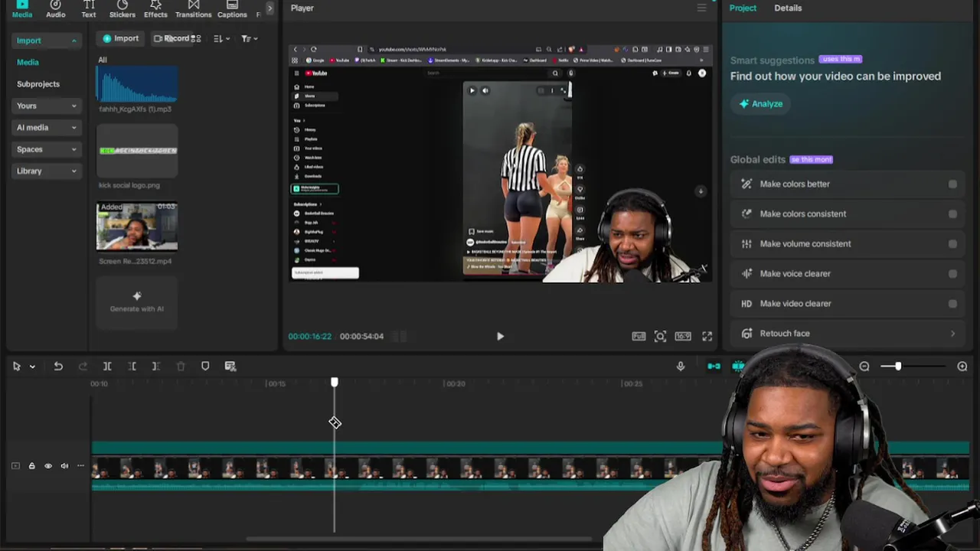This screenshot has width=980, height=551.
Task: Open the Text panel
Action: (x=89, y=10)
